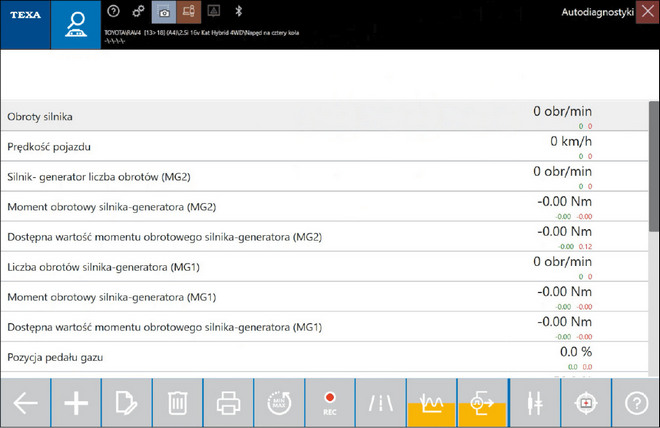
Task: Open the sliders adjustment icon in toolbar
Action: 534,403
